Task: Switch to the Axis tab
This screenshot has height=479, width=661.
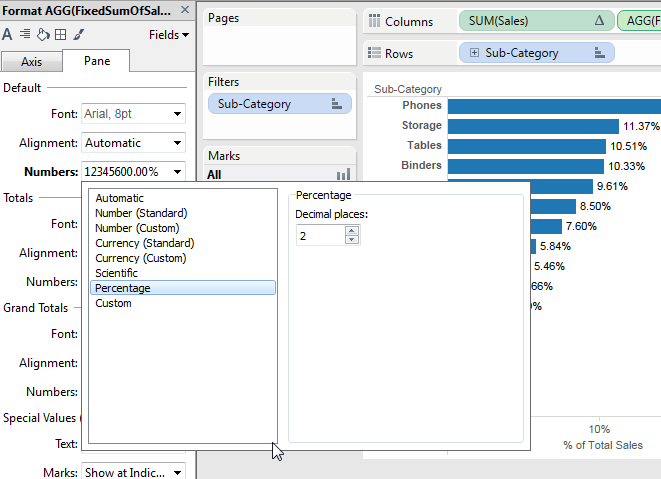Action: (32, 62)
